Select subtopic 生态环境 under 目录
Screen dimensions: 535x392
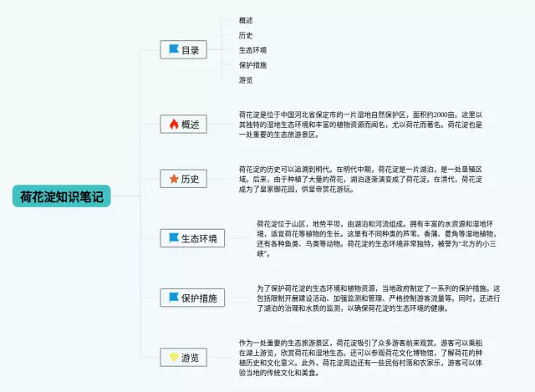[x=252, y=50]
